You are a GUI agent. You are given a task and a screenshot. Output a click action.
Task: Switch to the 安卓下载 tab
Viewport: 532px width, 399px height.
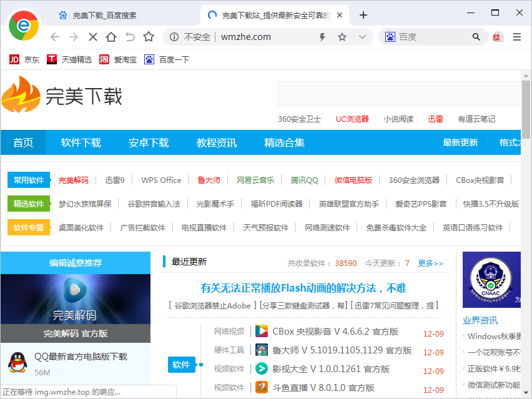click(148, 142)
